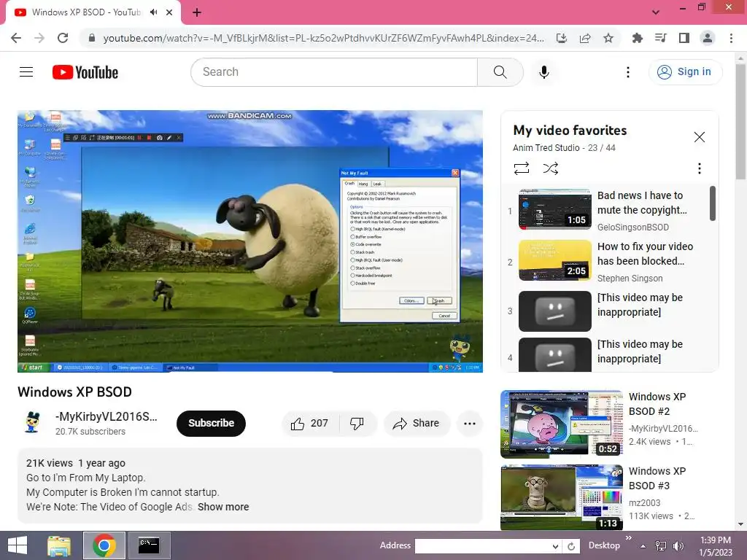Toggle the playlist shuffle button

coord(550,168)
